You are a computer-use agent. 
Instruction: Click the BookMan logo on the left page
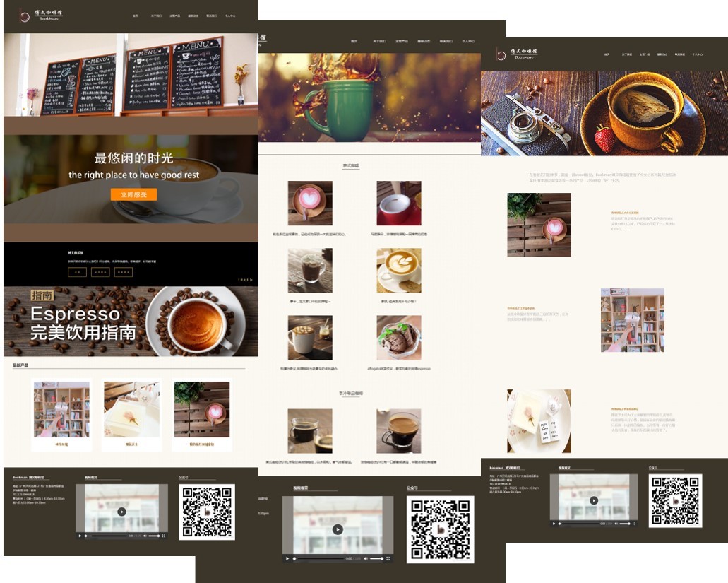click(x=41, y=13)
